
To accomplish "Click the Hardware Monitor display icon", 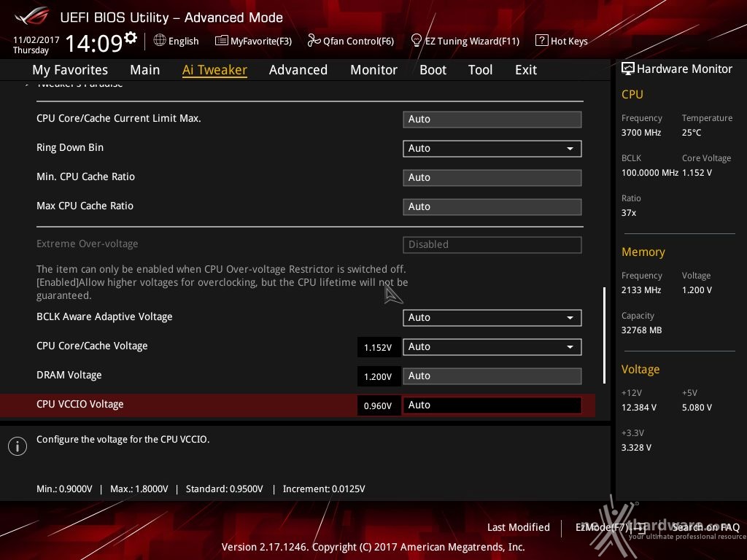I will pos(628,69).
